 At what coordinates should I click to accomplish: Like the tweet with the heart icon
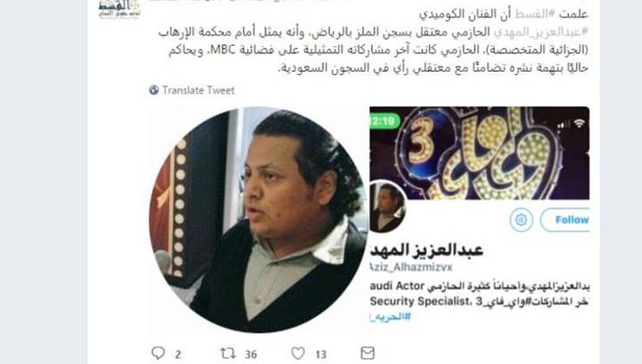pyautogui.click(x=297, y=353)
